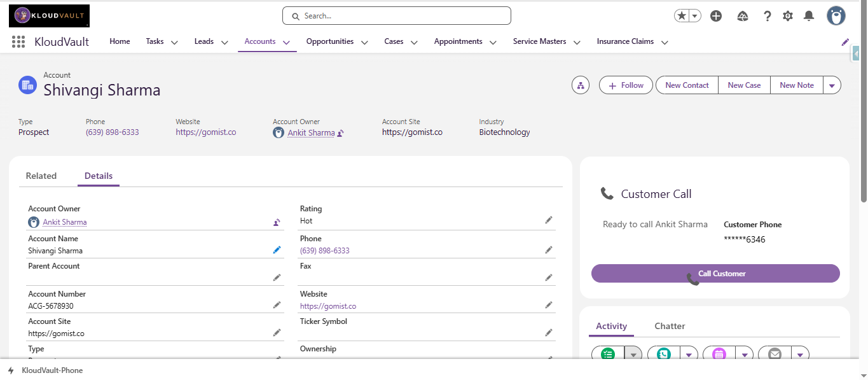868x380 pixels.
Task: Open the Service Masters dropdown chevron
Action: tap(577, 43)
